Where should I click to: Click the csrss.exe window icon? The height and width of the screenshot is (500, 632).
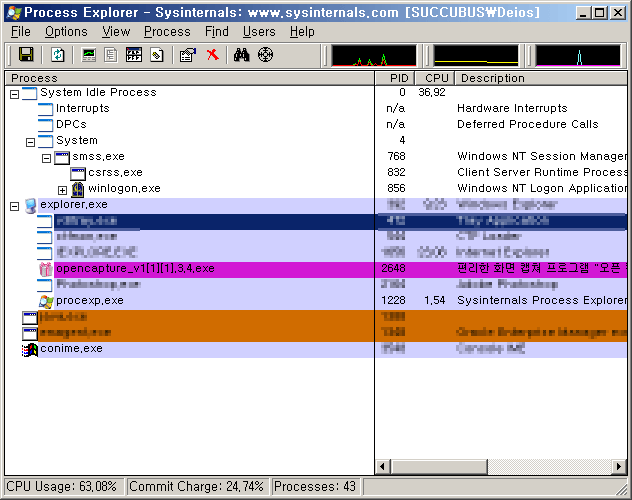point(78,173)
